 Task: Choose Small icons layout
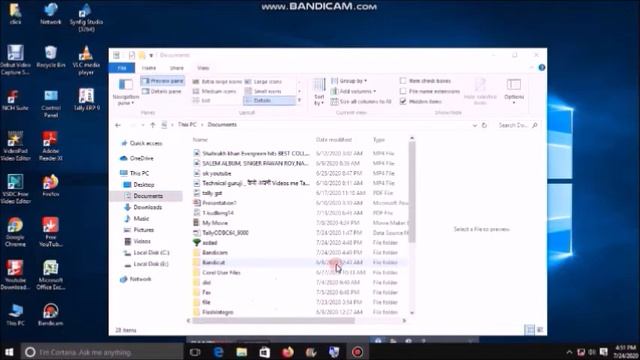pos(264,91)
